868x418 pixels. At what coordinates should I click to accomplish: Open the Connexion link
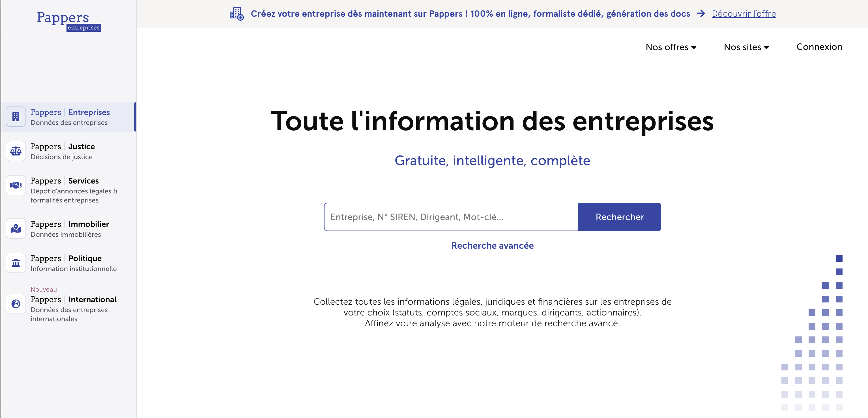(x=819, y=46)
